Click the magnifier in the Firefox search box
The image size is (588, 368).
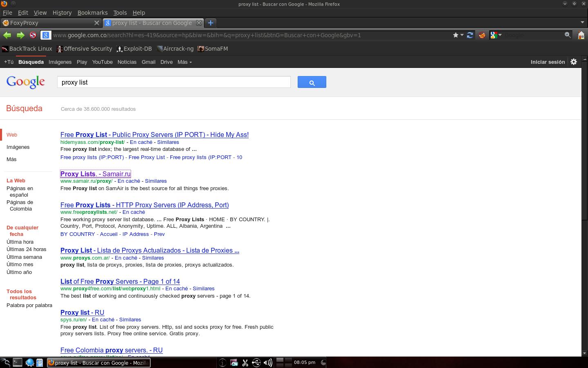pos(568,35)
